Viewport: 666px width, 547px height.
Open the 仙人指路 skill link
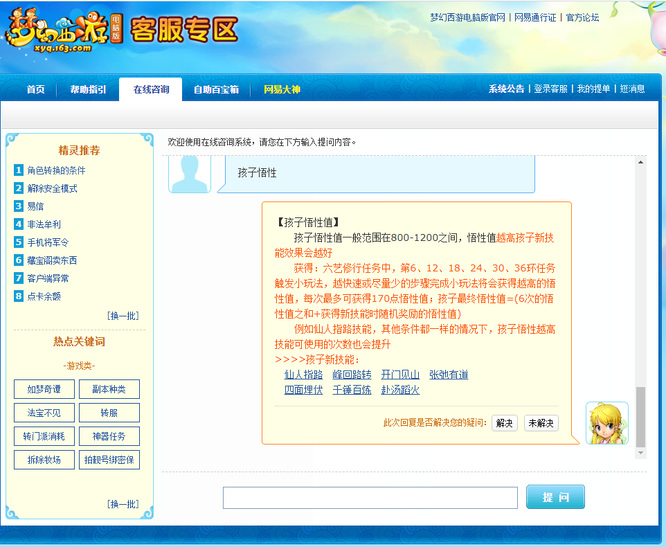303,375
